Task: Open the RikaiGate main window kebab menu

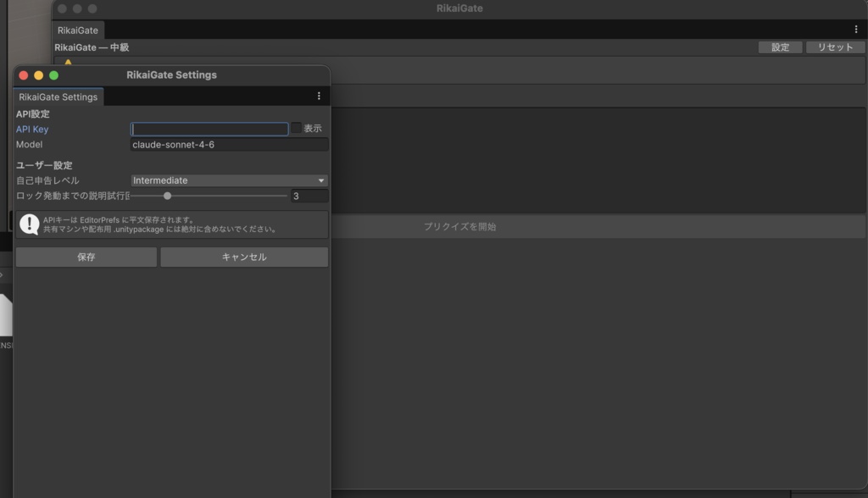Action: tap(856, 30)
